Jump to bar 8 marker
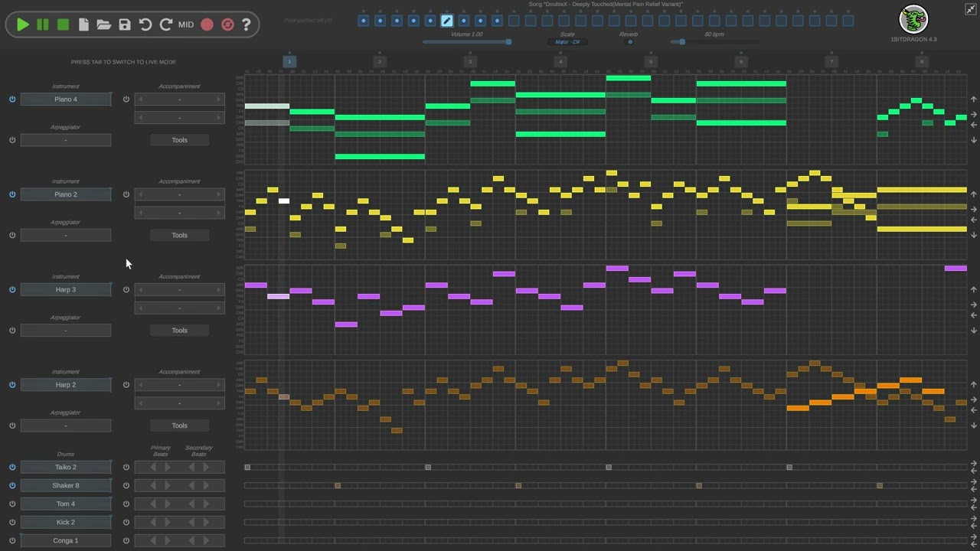 (922, 61)
